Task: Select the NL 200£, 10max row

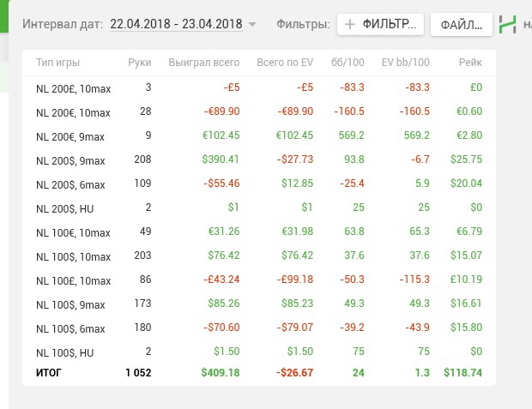Action: pos(73,87)
